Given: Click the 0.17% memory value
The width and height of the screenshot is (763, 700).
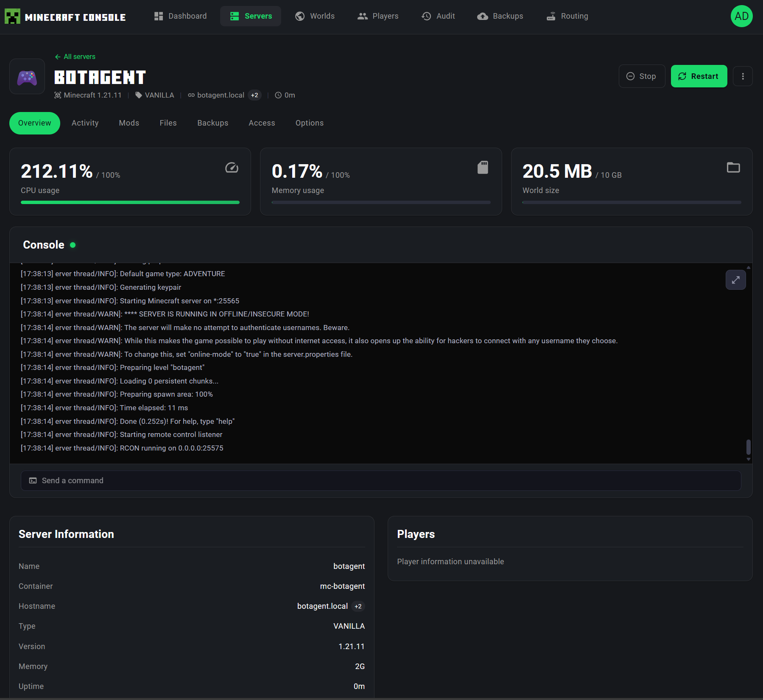Looking at the screenshot, I should (297, 171).
